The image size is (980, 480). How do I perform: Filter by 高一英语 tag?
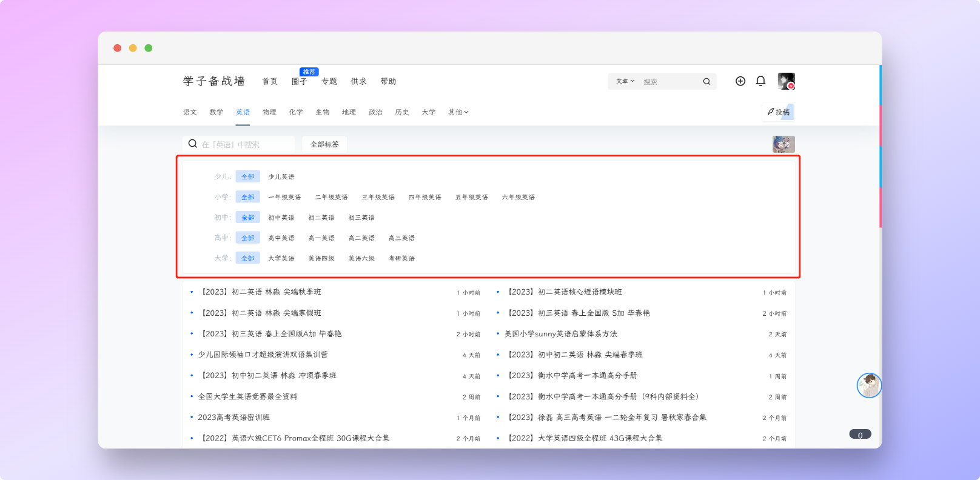click(321, 238)
